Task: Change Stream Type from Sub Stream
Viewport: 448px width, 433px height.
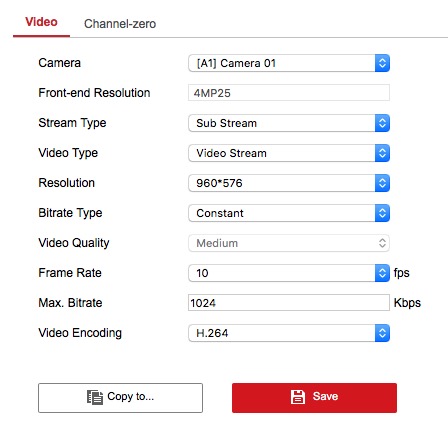Action: click(x=289, y=123)
